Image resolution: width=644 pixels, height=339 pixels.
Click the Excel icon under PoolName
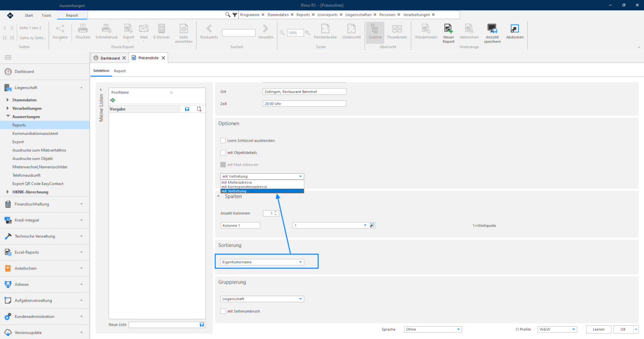pos(113,100)
